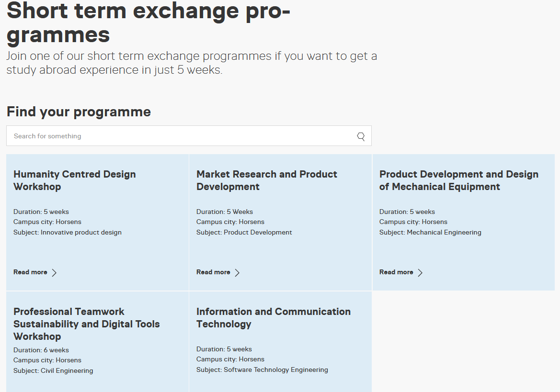Click the arrow beside Humanity Centred Design Read more
Screen dimensions: 560x392
pos(54,273)
